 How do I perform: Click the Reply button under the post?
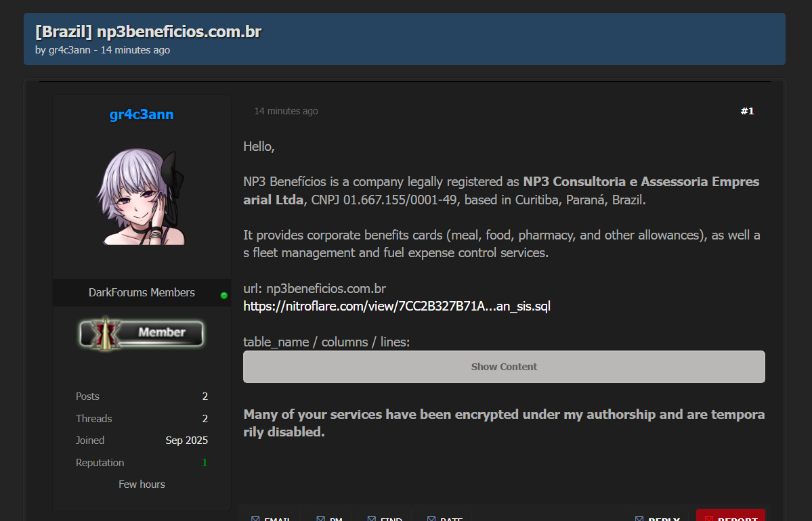click(x=658, y=518)
